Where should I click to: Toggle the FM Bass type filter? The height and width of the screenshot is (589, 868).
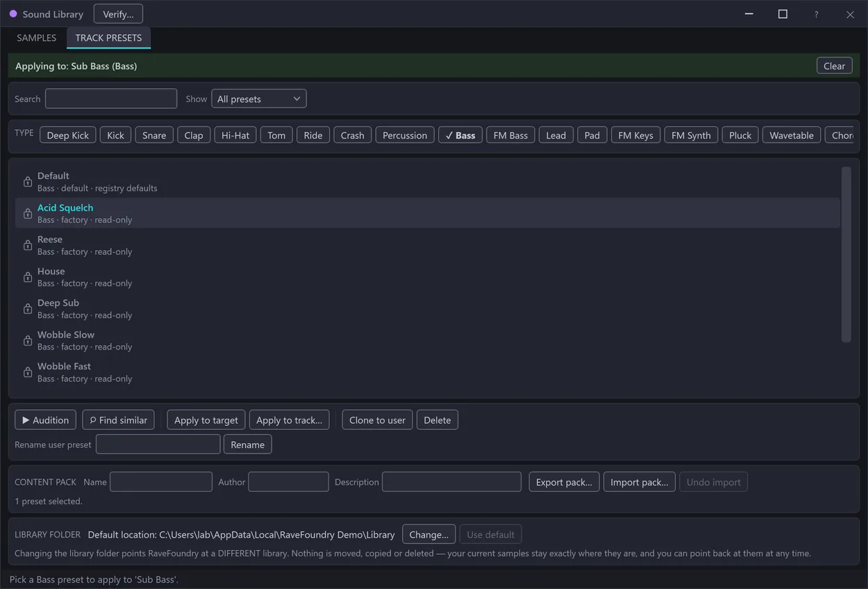point(510,135)
